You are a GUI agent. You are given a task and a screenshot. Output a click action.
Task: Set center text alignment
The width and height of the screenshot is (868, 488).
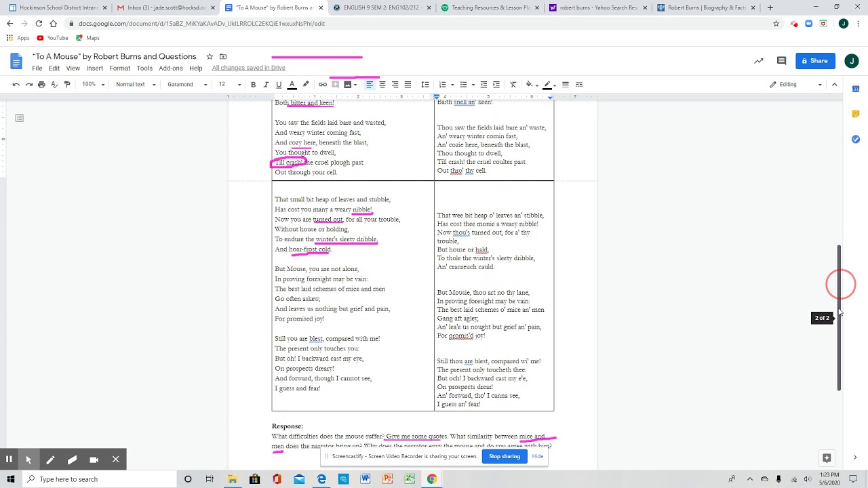click(382, 85)
